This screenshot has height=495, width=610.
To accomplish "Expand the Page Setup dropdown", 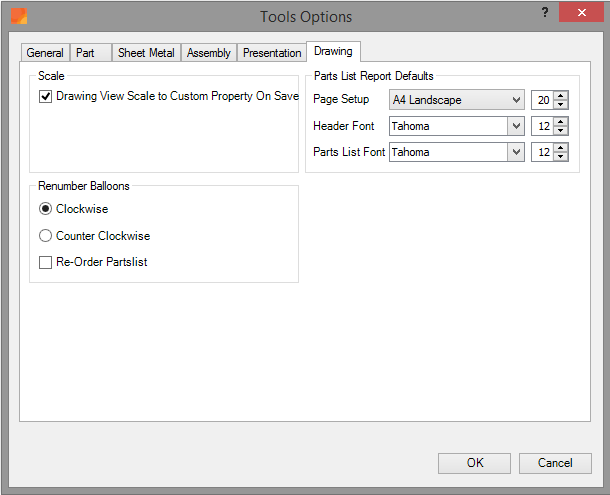I will pos(516,100).
